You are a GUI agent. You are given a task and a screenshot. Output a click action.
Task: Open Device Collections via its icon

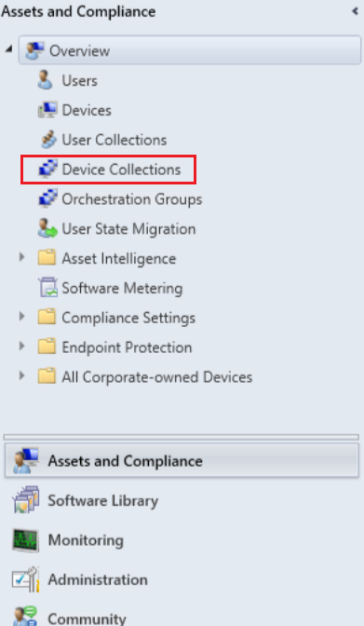[47, 169]
